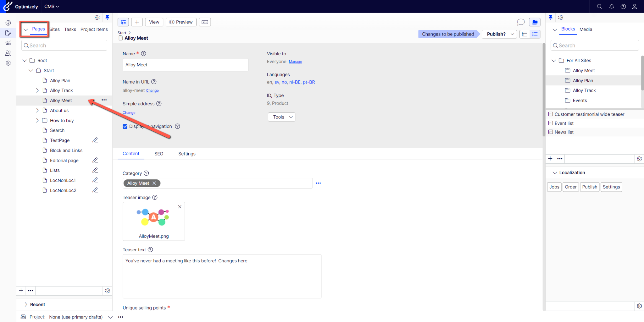Viewport: 644px width, 322px height.
Task: Open navigation pane settings gear next to pin
Action: 97,18
